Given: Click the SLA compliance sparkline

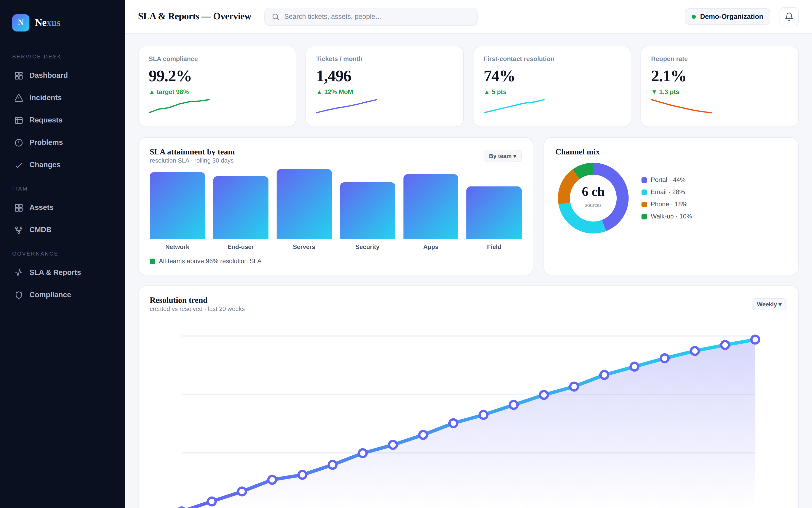Looking at the screenshot, I should [179, 106].
